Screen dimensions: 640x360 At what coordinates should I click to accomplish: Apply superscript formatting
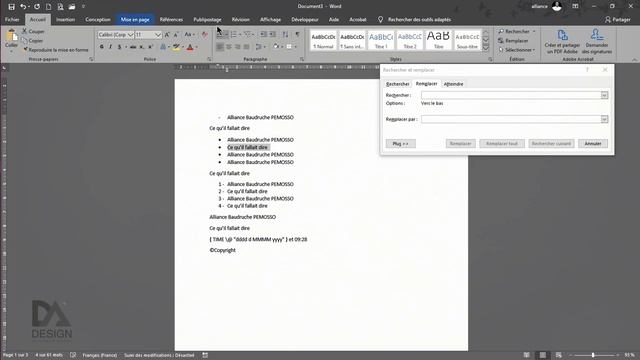150,47
